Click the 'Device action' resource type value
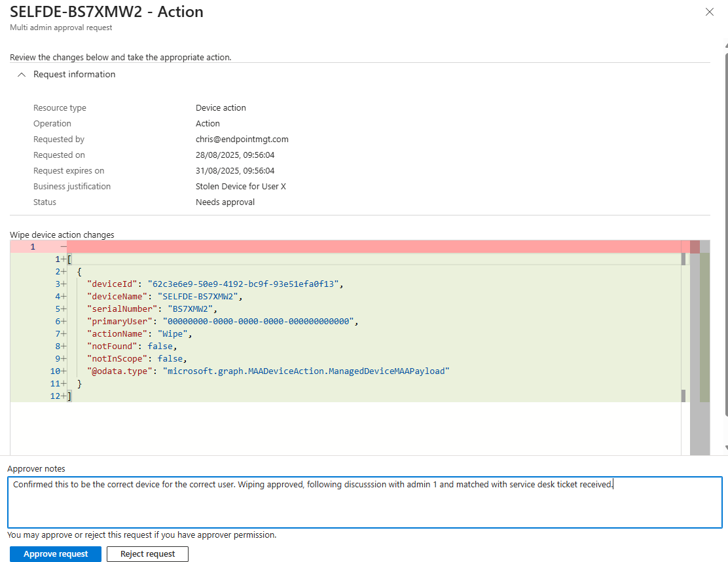Screen dimensions: 728x562 coord(221,108)
